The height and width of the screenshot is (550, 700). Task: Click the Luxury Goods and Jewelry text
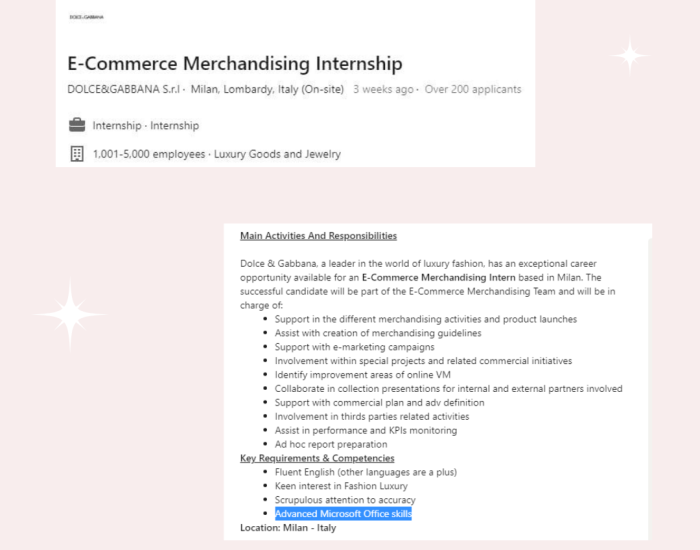coord(277,154)
